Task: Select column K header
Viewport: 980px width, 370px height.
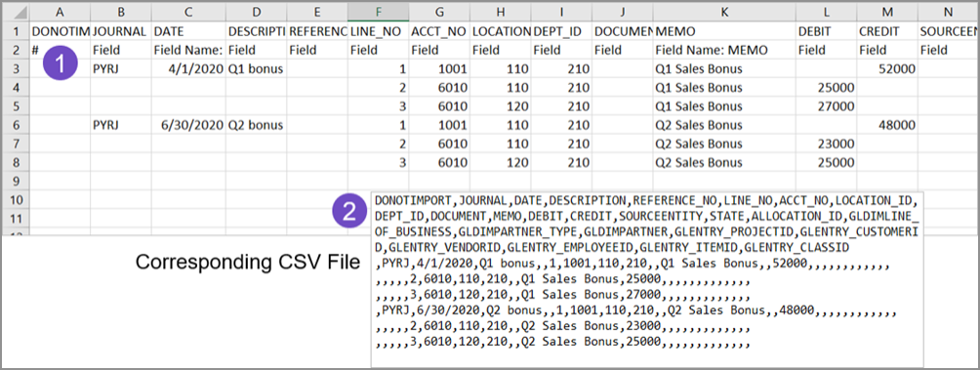Action: [723, 12]
